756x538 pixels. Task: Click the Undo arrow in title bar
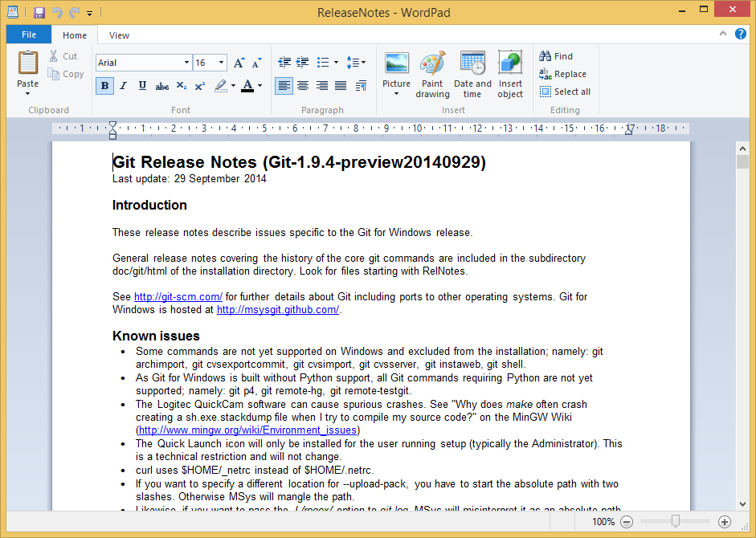(57, 12)
